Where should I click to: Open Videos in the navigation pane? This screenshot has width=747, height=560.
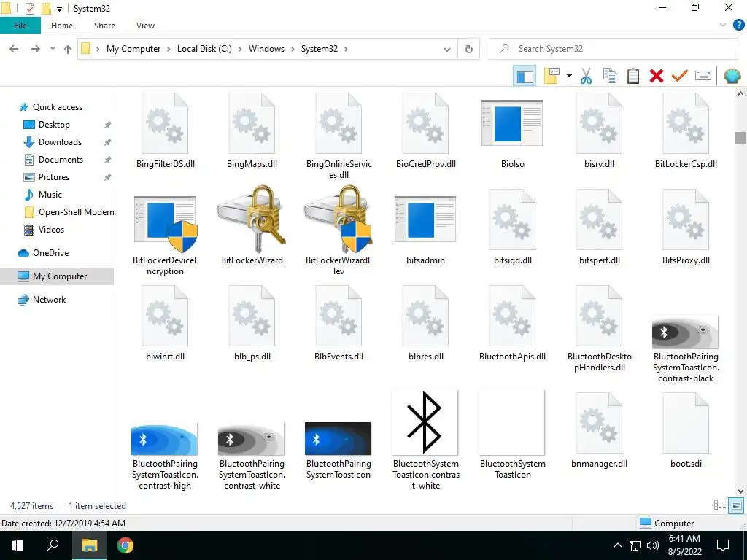click(x=51, y=230)
